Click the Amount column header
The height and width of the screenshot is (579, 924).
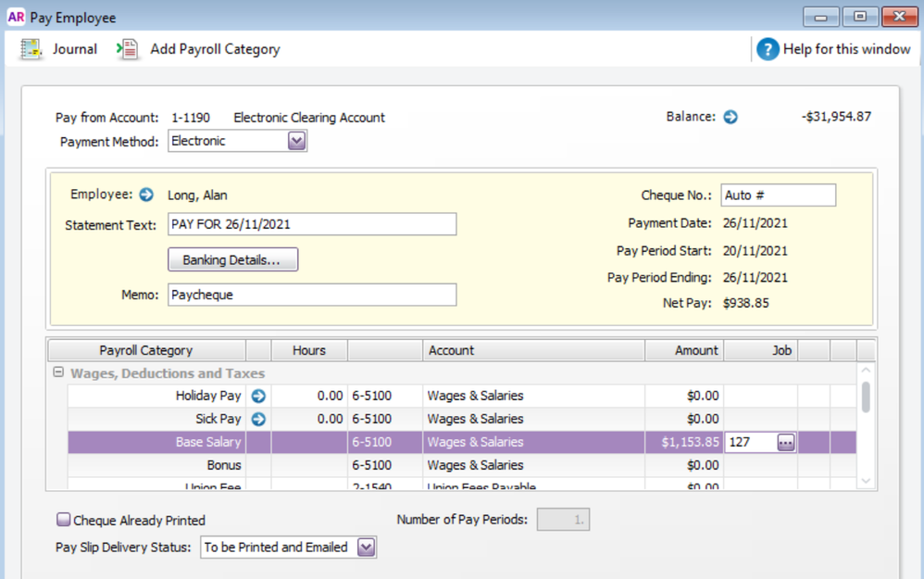[x=684, y=350]
